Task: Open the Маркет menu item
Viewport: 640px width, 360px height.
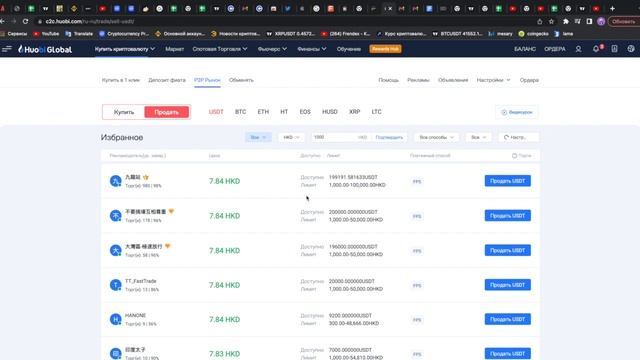Action: tap(174, 49)
